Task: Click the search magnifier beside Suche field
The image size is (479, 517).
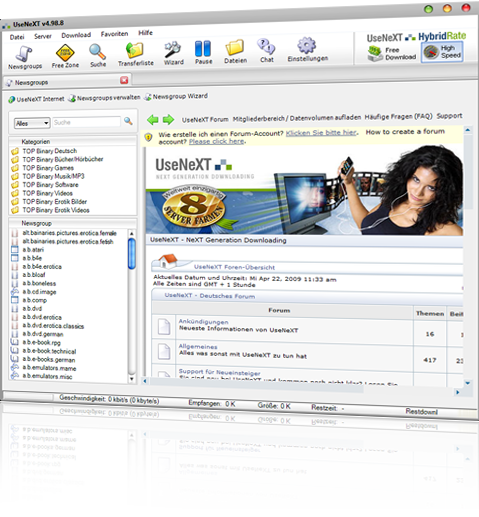Action: pyautogui.click(x=128, y=121)
